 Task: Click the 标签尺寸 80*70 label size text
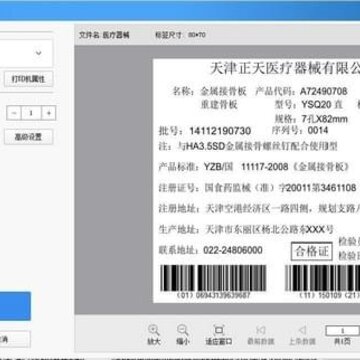tap(180, 35)
